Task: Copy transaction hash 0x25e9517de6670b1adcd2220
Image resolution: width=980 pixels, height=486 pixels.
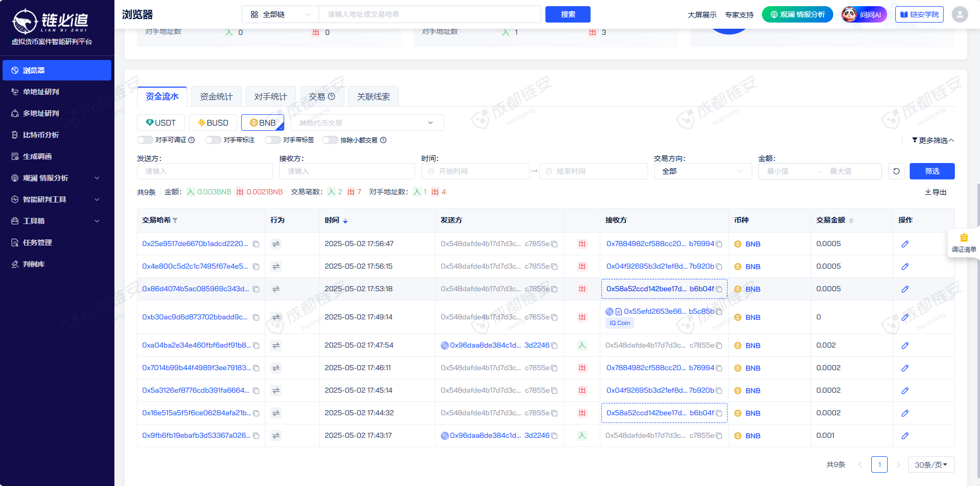Action: tap(256, 244)
